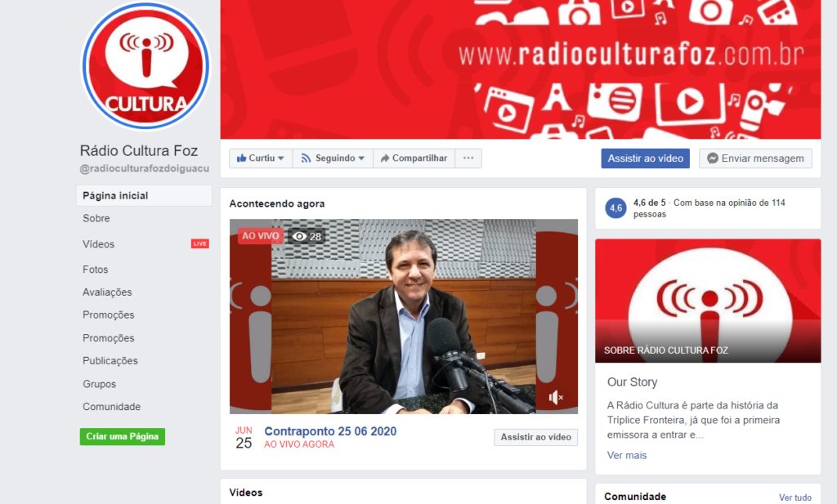Open the Rádio Cultura Foz profile picture
This screenshot has height=504, width=837.
click(145, 66)
